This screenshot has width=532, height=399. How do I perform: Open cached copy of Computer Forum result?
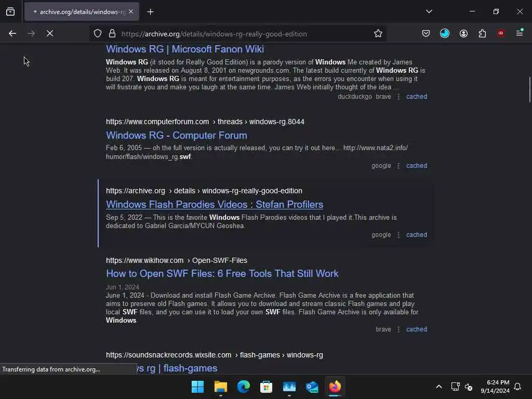[417, 166]
